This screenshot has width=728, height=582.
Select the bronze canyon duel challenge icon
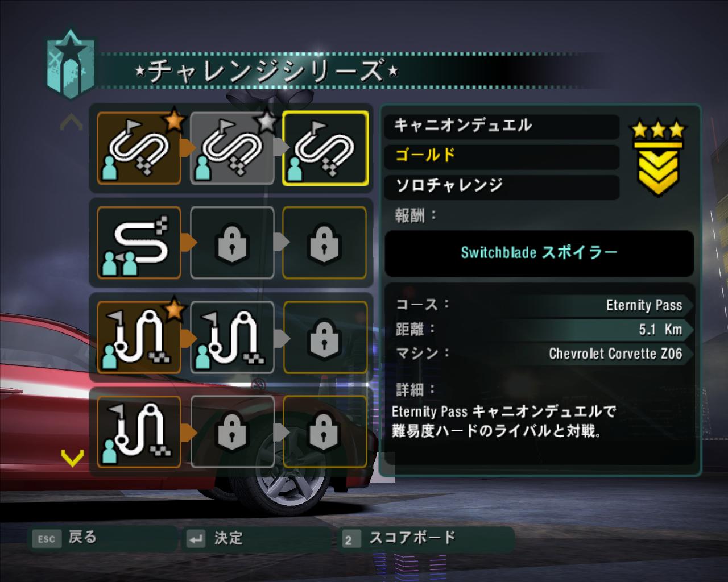[139, 148]
